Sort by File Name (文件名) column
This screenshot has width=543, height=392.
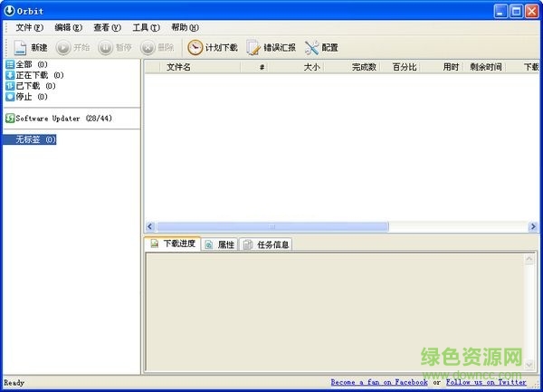tap(200, 67)
